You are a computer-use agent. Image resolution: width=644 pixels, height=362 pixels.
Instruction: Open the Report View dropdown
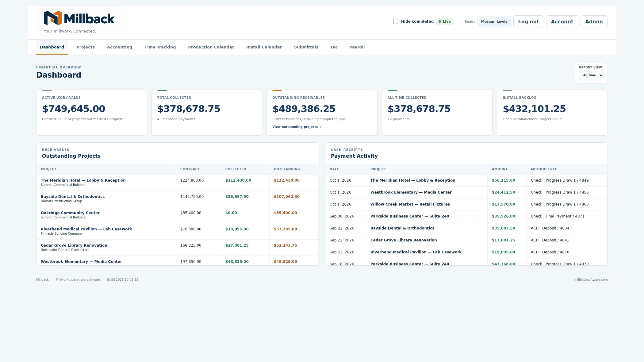pos(591,75)
